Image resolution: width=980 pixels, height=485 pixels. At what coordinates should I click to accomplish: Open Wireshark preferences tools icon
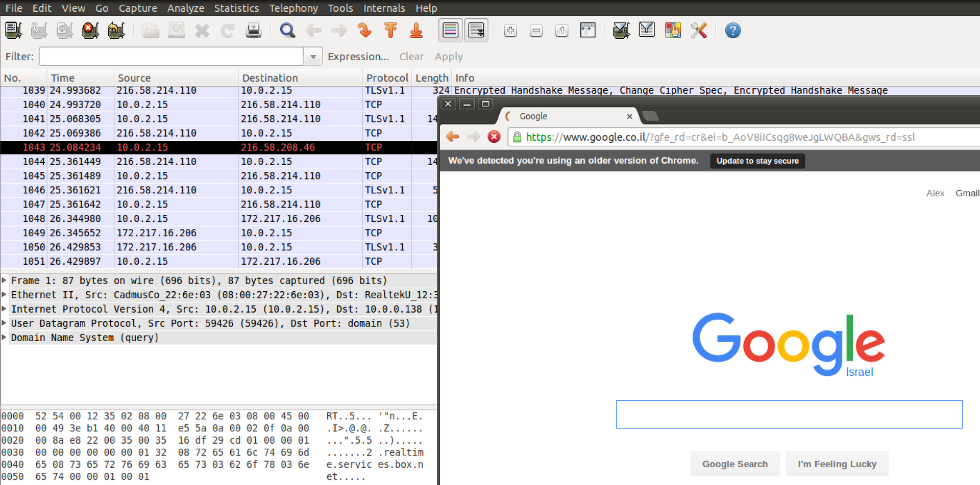click(699, 31)
